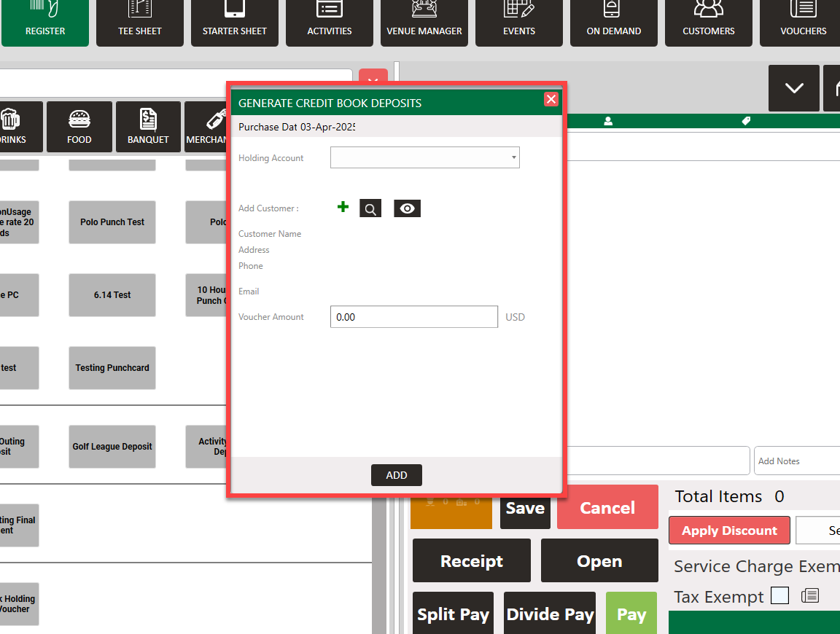This screenshot has height=634, width=840.
Task: Search for a customer with magnifier icon
Action: click(x=370, y=208)
